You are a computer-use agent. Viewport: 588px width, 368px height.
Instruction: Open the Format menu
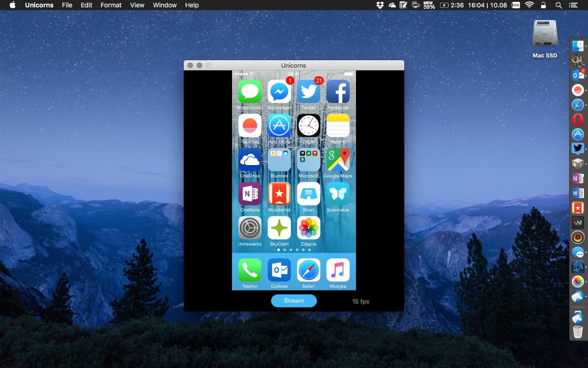click(x=111, y=5)
